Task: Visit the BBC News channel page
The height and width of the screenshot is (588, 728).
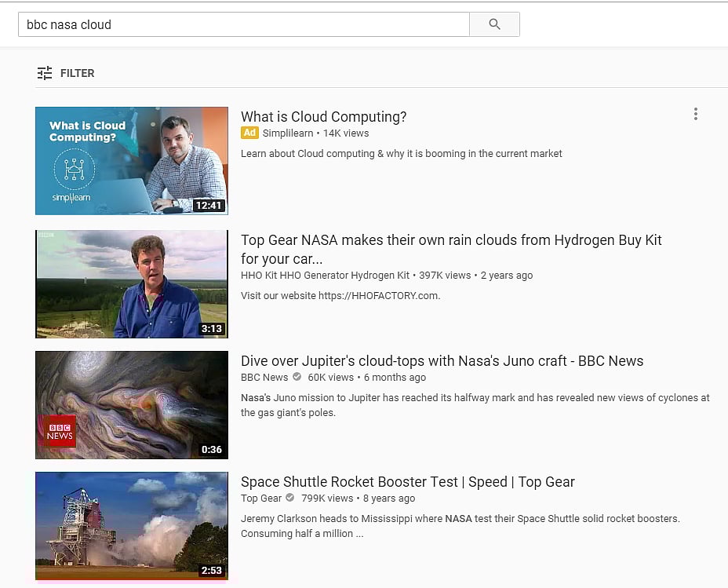Action: click(264, 377)
